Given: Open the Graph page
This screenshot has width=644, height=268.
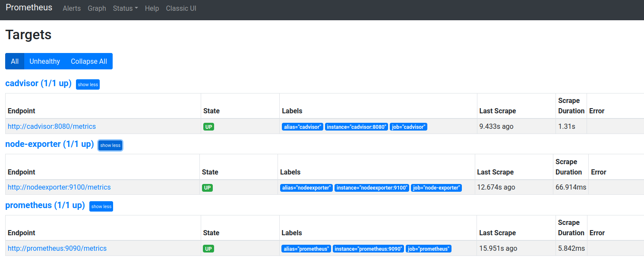Looking at the screenshot, I should [x=97, y=8].
